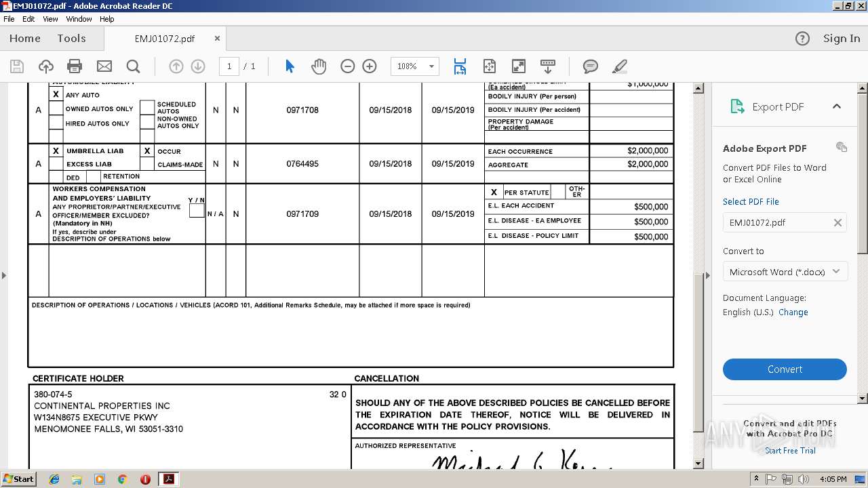This screenshot has height=488, width=868.
Task: Select the Highlight pen tool
Action: point(619,66)
